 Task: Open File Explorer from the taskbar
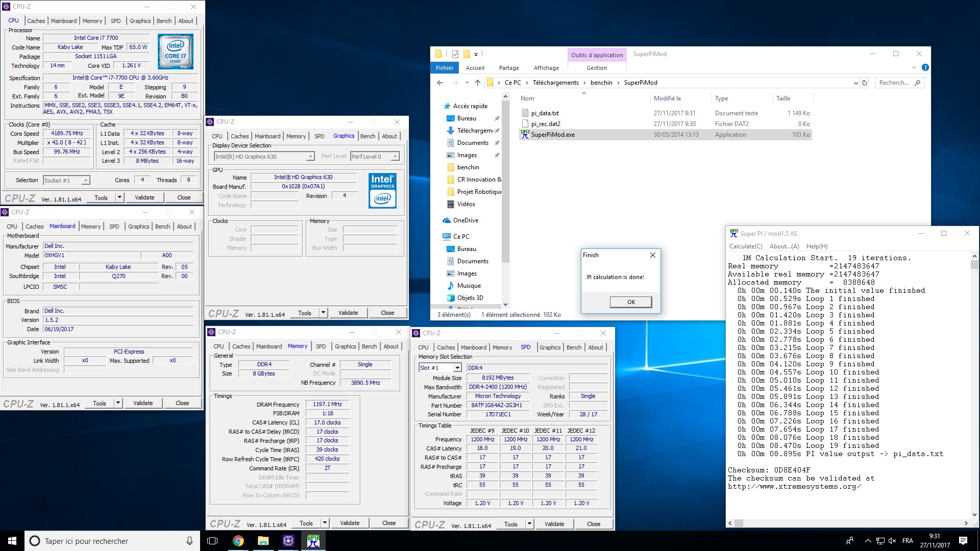click(x=263, y=541)
